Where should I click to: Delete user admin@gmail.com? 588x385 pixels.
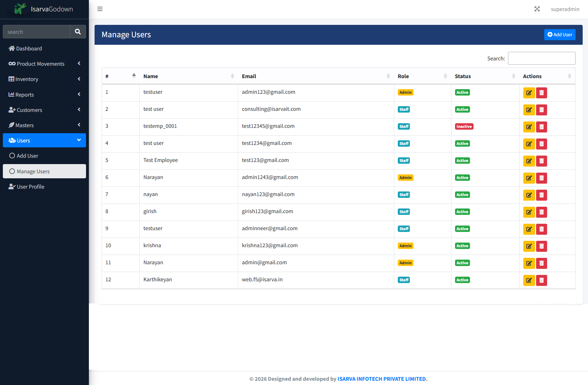coord(541,263)
